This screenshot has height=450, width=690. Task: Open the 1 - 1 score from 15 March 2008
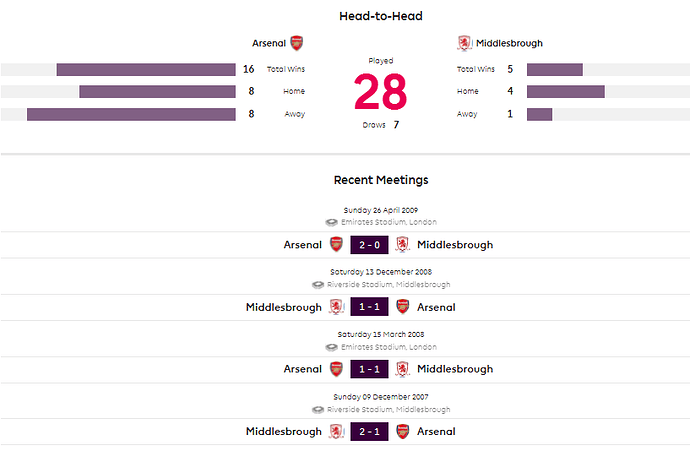[x=369, y=369]
